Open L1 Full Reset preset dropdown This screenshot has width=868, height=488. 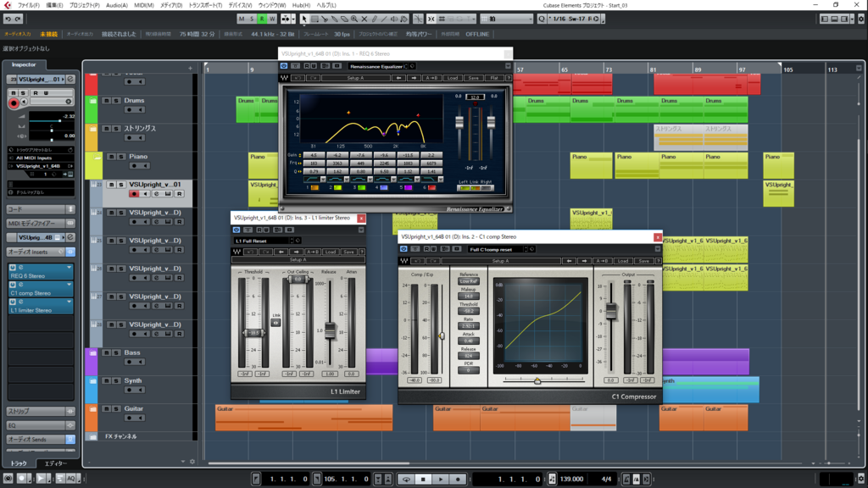point(262,241)
